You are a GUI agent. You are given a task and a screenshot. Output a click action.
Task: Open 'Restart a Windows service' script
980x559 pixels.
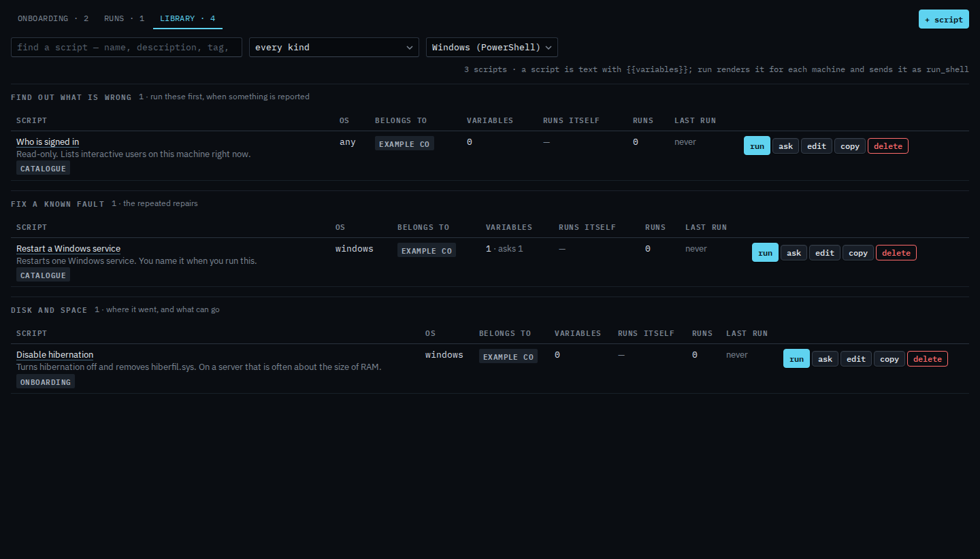68,249
